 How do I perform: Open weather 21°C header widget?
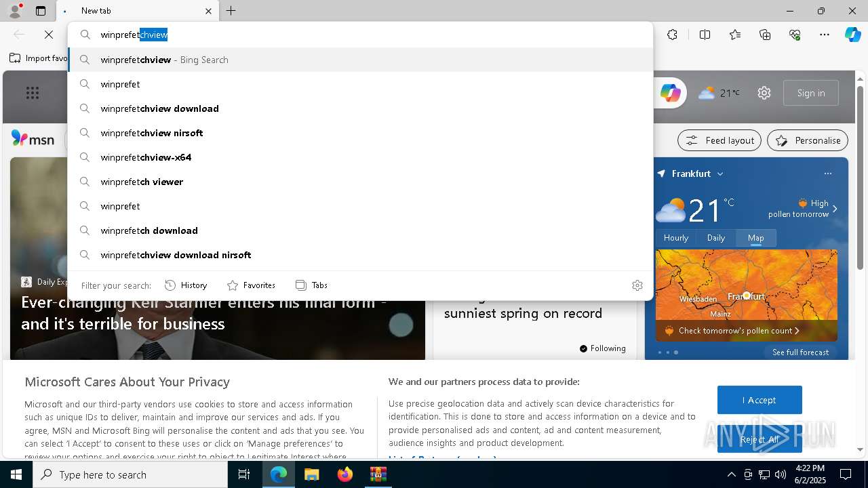point(719,93)
